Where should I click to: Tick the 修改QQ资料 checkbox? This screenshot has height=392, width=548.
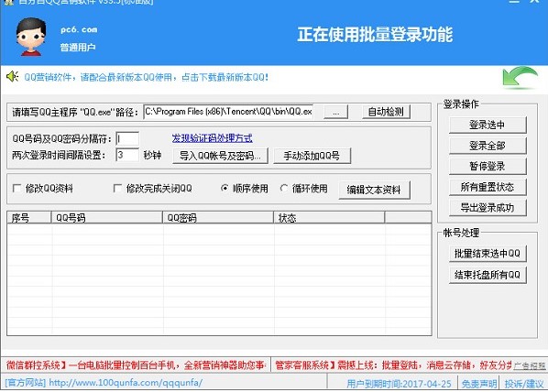(16, 189)
